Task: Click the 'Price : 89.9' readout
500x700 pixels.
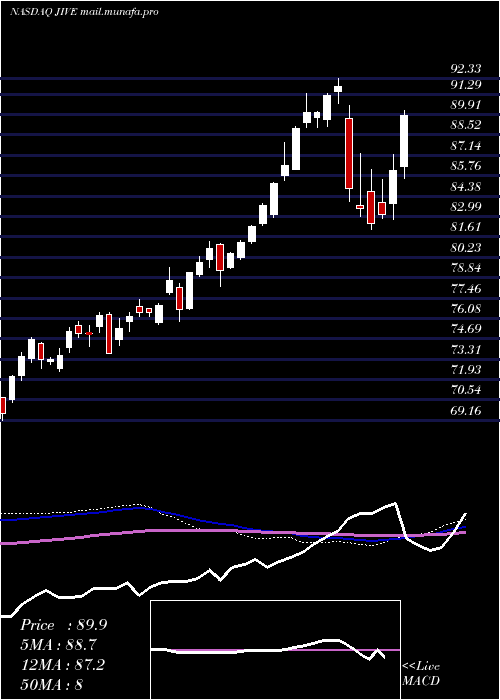Action: point(63,625)
